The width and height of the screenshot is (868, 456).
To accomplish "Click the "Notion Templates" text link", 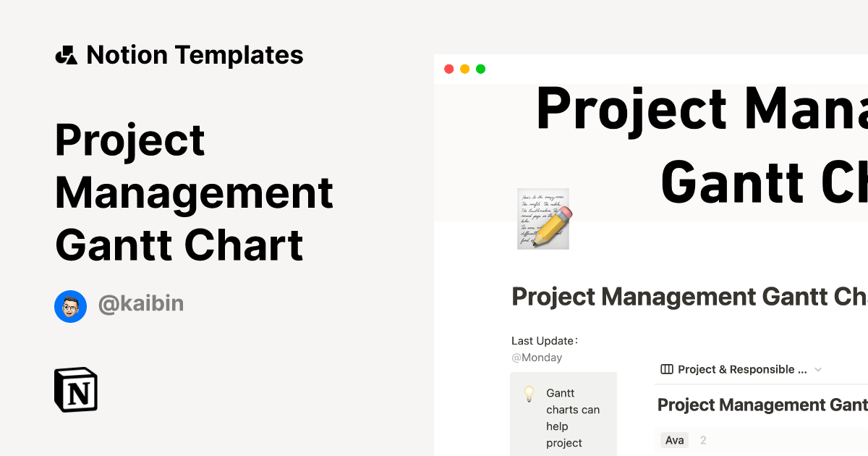I will tap(195, 54).
